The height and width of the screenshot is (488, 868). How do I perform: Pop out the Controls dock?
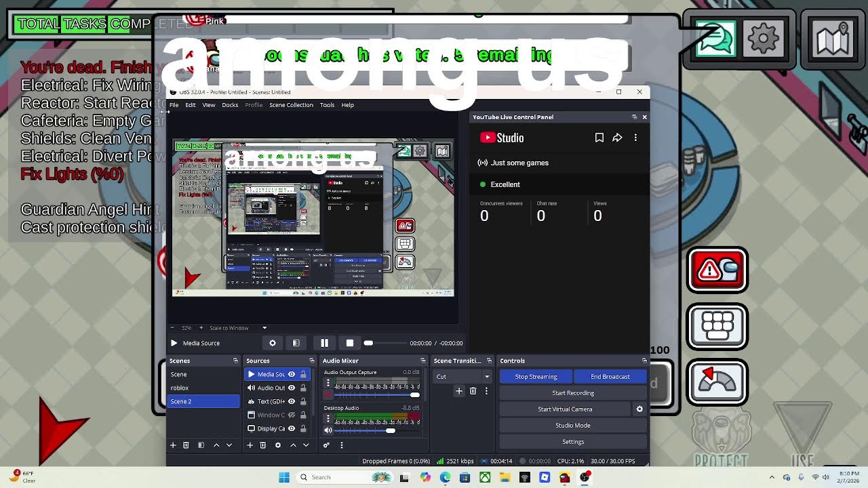[644, 361]
